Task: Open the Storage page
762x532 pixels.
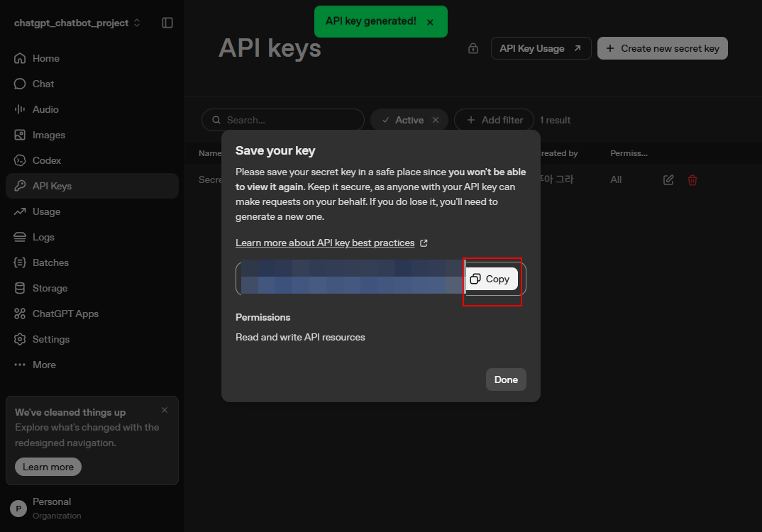Action: (x=92, y=288)
